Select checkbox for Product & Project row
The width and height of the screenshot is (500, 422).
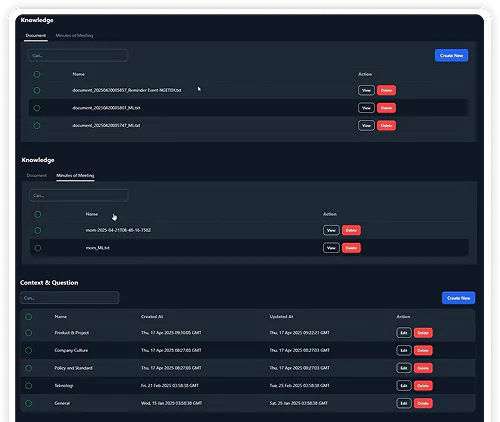(x=29, y=333)
